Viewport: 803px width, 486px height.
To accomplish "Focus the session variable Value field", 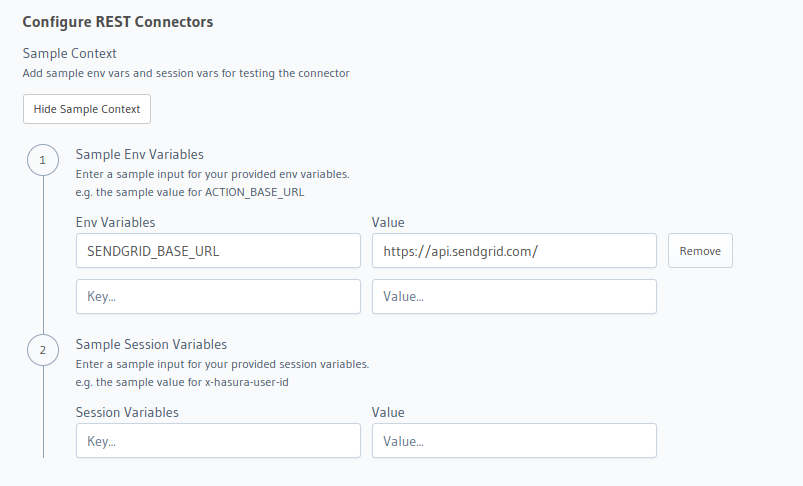I will [x=514, y=441].
